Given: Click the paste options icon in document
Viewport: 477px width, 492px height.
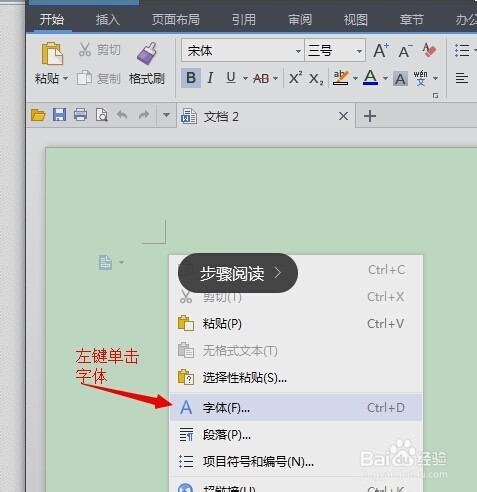Looking at the screenshot, I should (x=106, y=262).
